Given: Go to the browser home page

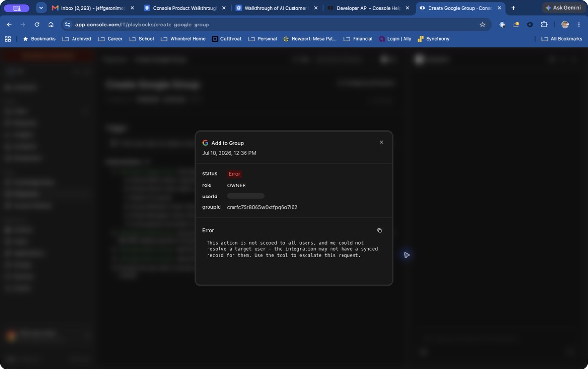Looking at the screenshot, I should pyautogui.click(x=51, y=25).
